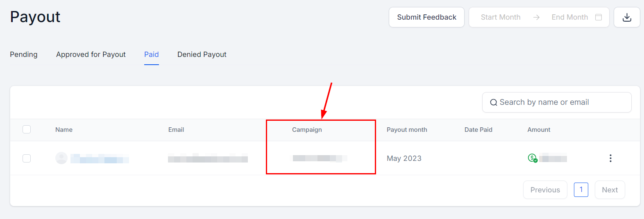Image resolution: width=644 pixels, height=219 pixels.
Task: Select page 1 in pagination
Action: point(581,190)
